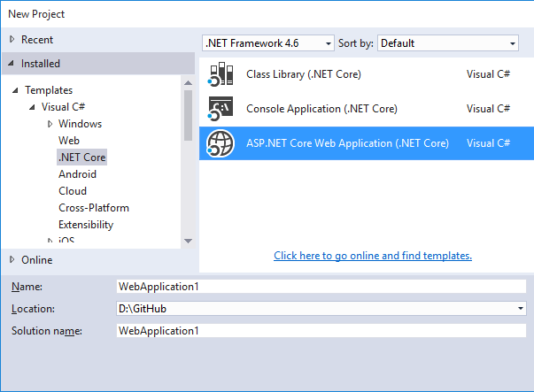Screen dimensions: 534x392
Task: Open the Location path dropdown arrow
Action: [x=521, y=309]
